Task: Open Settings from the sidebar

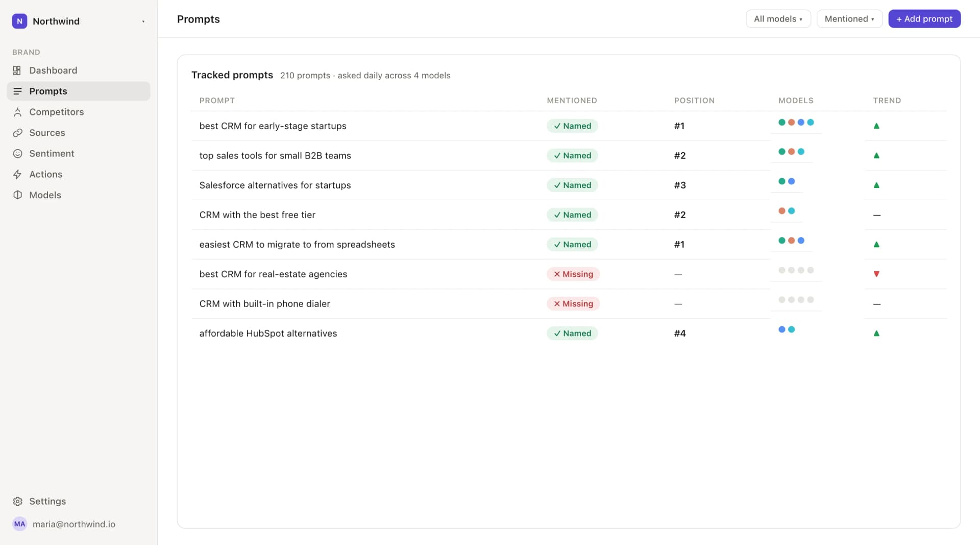Action: tap(79, 502)
